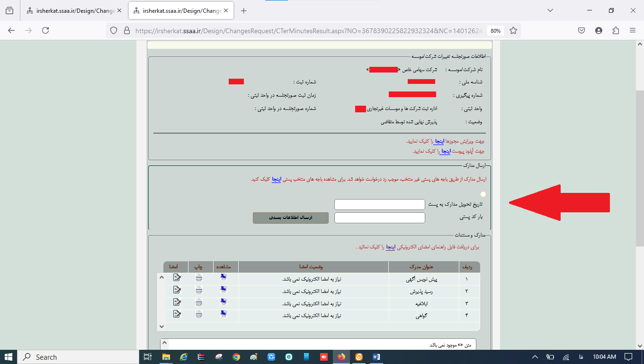
Task: Print the گواهی document
Action: point(199,314)
